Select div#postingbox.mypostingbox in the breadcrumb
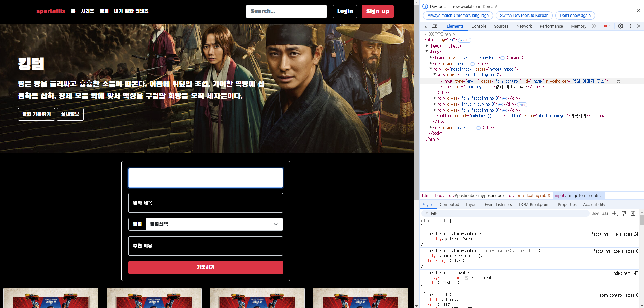The height and width of the screenshot is (308, 644). (x=477, y=195)
